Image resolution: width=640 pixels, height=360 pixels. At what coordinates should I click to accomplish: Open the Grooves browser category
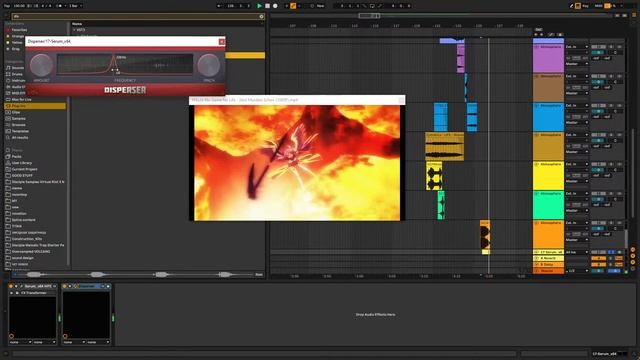pyautogui.click(x=18, y=124)
